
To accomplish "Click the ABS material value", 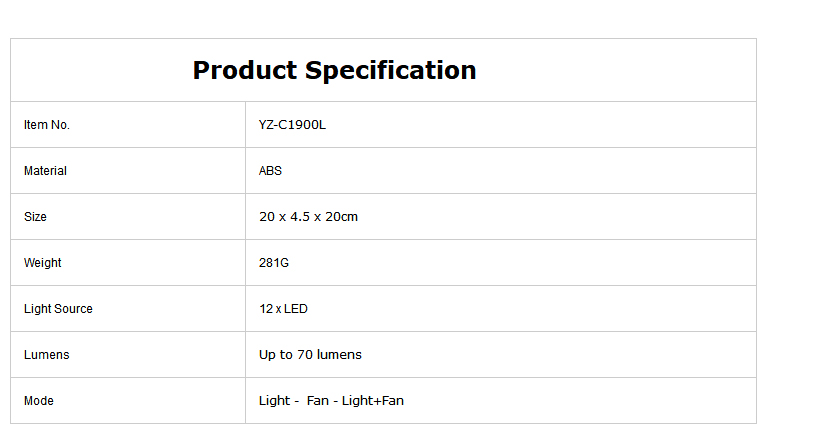I will (x=270, y=171).
